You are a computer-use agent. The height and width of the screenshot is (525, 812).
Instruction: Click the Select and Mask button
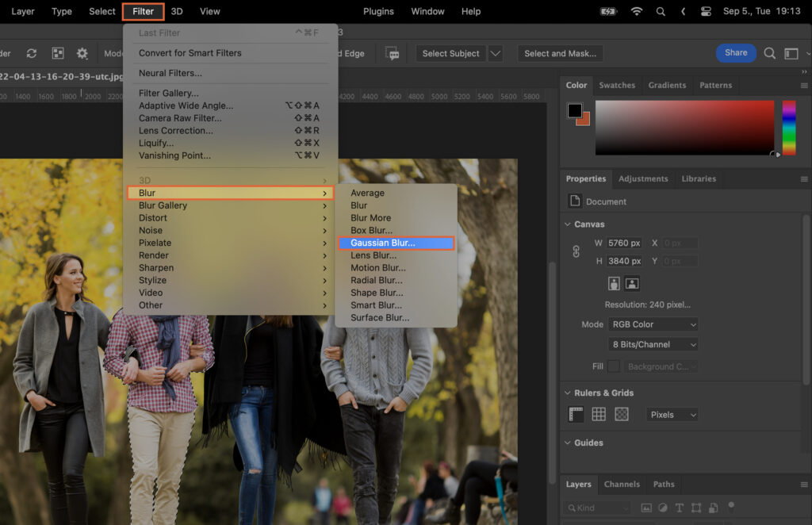560,53
